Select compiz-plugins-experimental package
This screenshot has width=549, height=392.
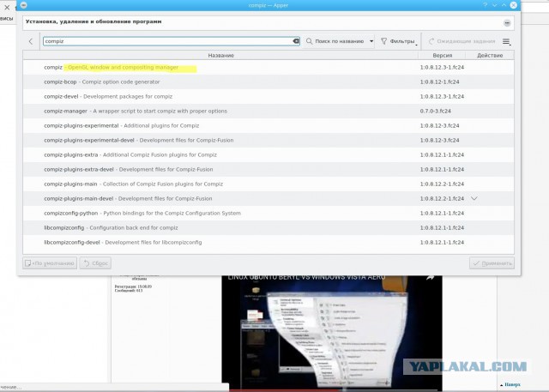(268, 125)
